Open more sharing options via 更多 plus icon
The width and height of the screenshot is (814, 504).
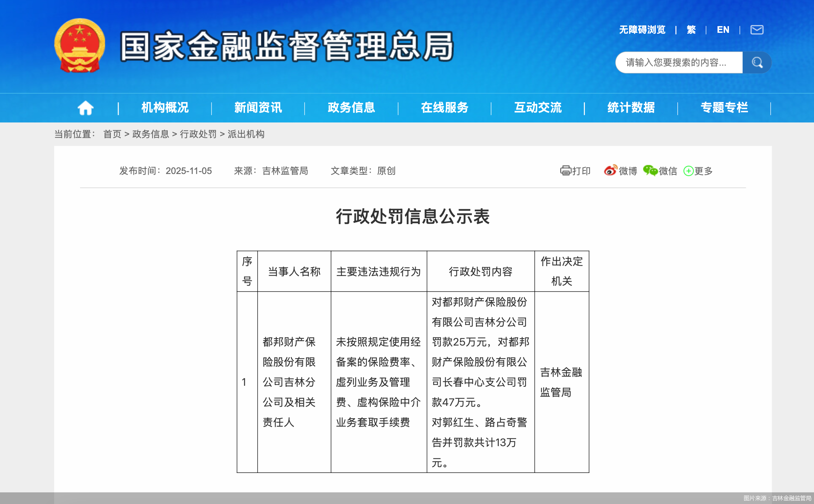tap(688, 171)
